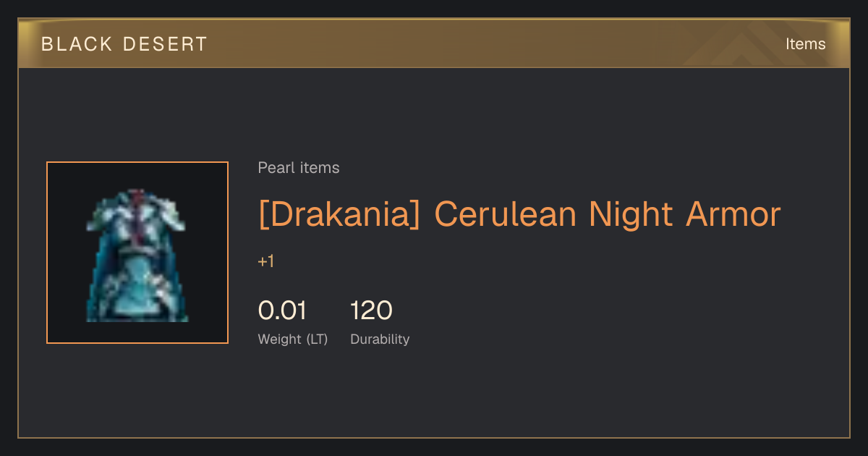Click the 0.01 weight value
The height and width of the screenshot is (456, 868).
click(283, 311)
